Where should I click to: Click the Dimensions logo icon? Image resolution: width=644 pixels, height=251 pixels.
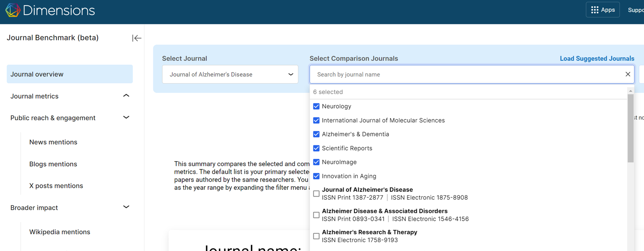coord(13,10)
